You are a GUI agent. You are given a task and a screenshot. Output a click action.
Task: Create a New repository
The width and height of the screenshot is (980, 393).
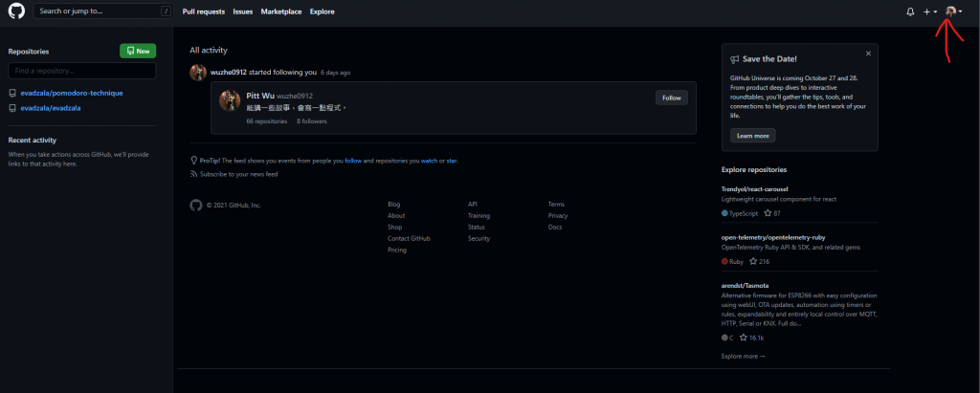pyautogui.click(x=138, y=52)
